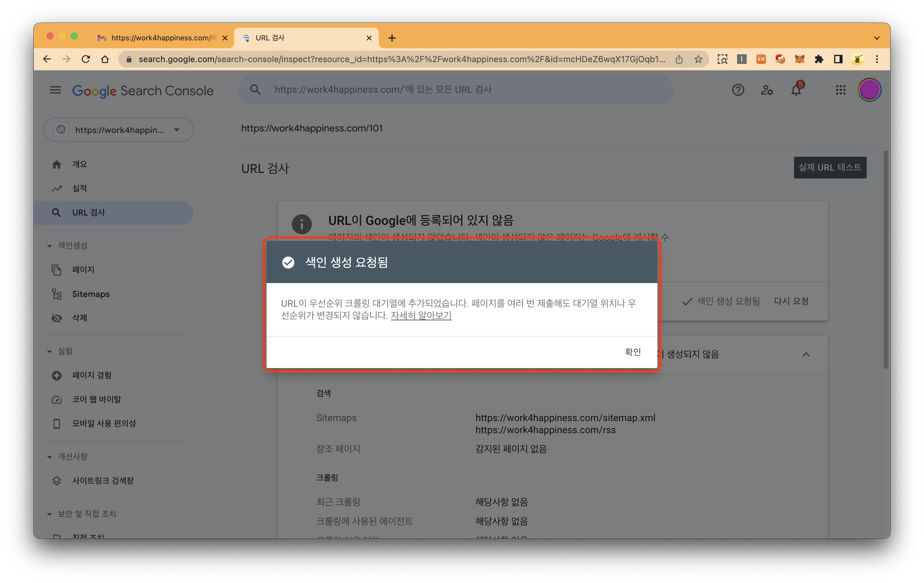Open the MetaMask extension icon

[x=800, y=59]
